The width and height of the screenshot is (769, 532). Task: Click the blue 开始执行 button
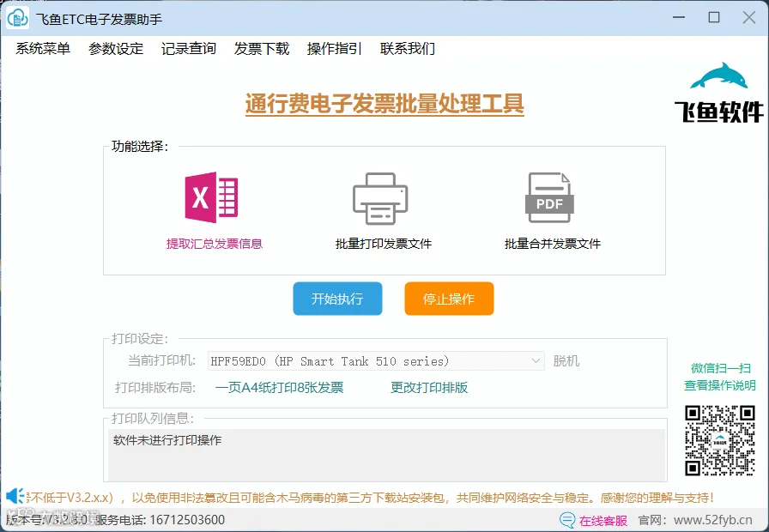tap(337, 299)
